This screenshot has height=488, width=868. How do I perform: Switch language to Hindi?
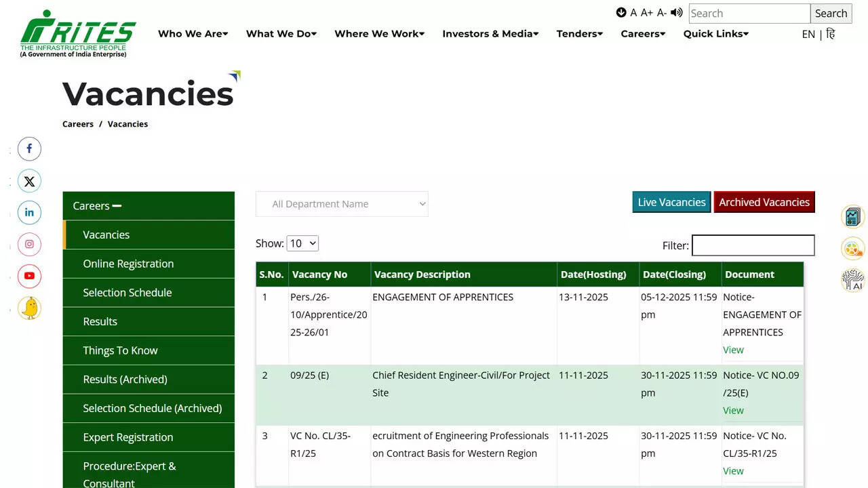click(x=831, y=34)
